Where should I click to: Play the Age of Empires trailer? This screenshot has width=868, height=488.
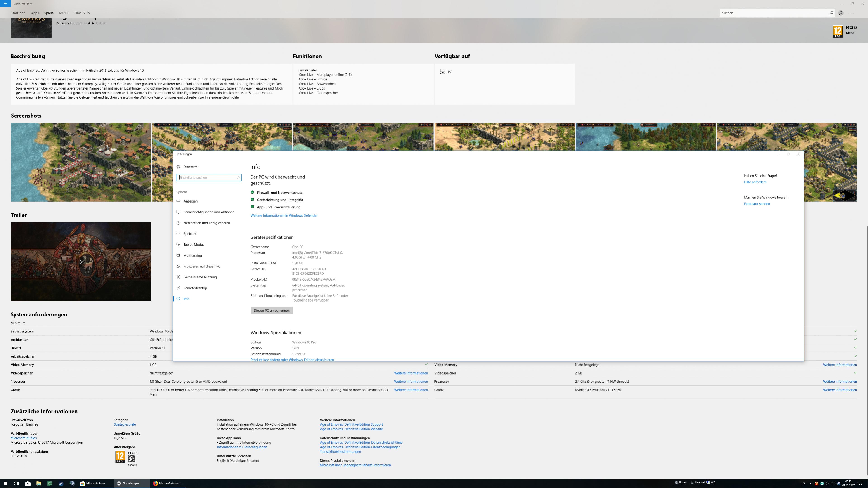[81, 262]
